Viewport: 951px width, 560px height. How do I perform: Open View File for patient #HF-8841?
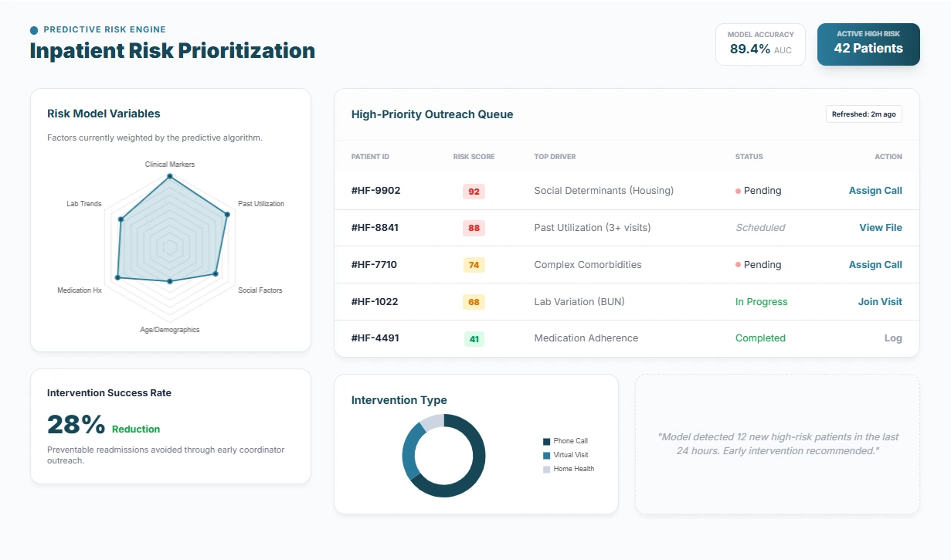880,228
